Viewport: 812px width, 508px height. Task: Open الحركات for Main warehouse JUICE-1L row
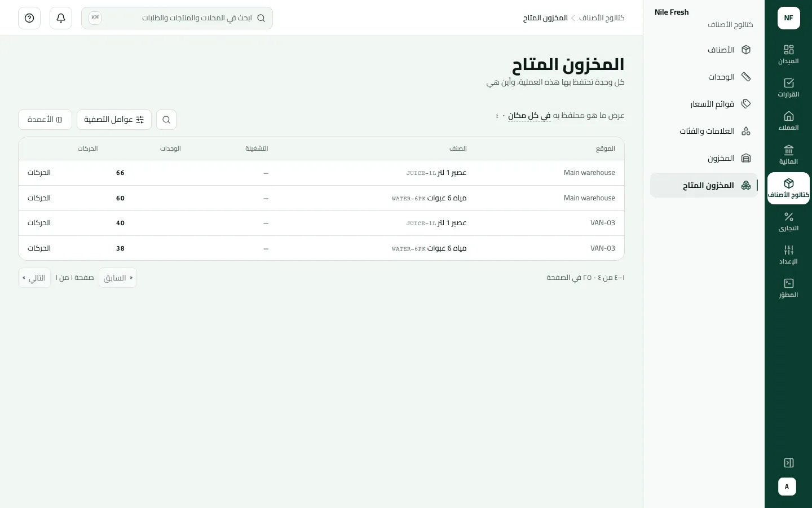(x=39, y=173)
